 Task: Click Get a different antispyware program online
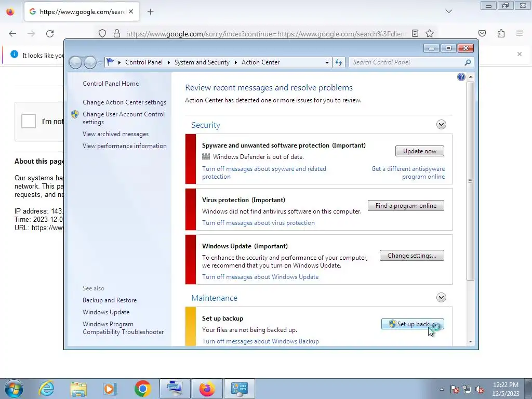[x=408, y=172]
